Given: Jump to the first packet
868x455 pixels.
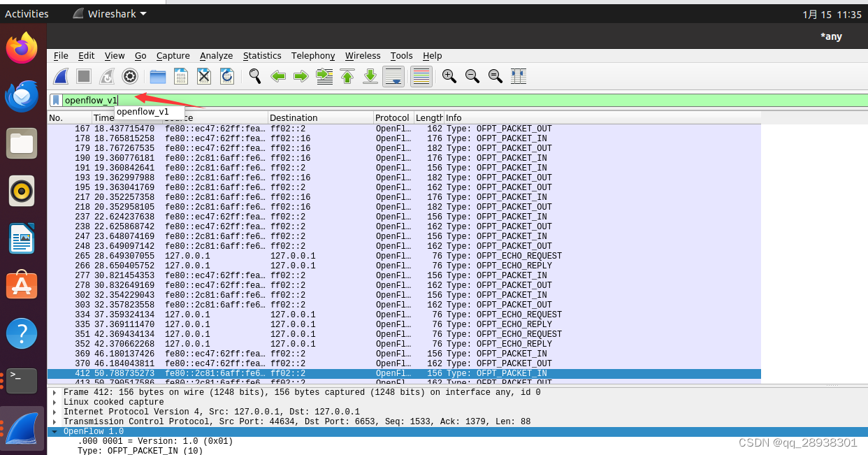Looking at the screenshot, I should 347,76.
